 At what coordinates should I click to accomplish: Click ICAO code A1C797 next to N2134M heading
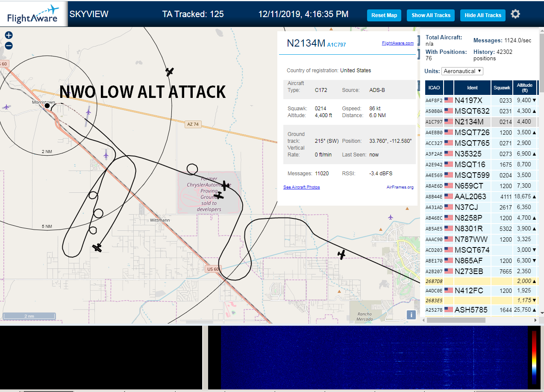[x=336, y=44]
